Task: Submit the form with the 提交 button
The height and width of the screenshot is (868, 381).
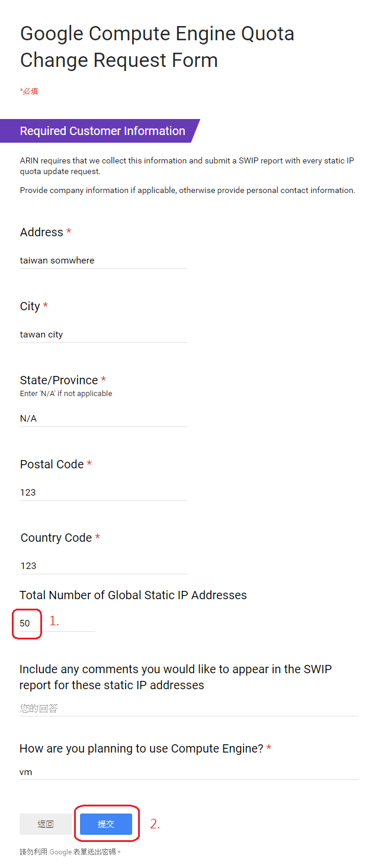Action: 106,824
